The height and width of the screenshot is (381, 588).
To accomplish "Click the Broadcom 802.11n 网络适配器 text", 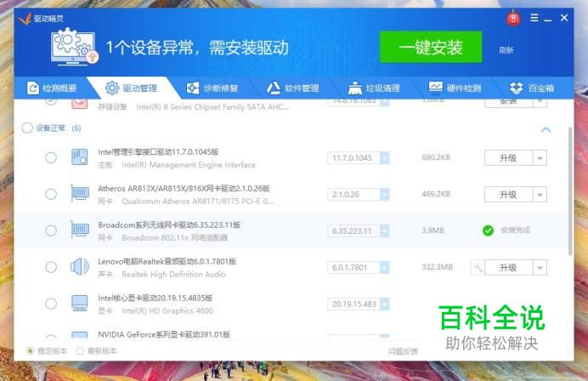I will [174, 237].
